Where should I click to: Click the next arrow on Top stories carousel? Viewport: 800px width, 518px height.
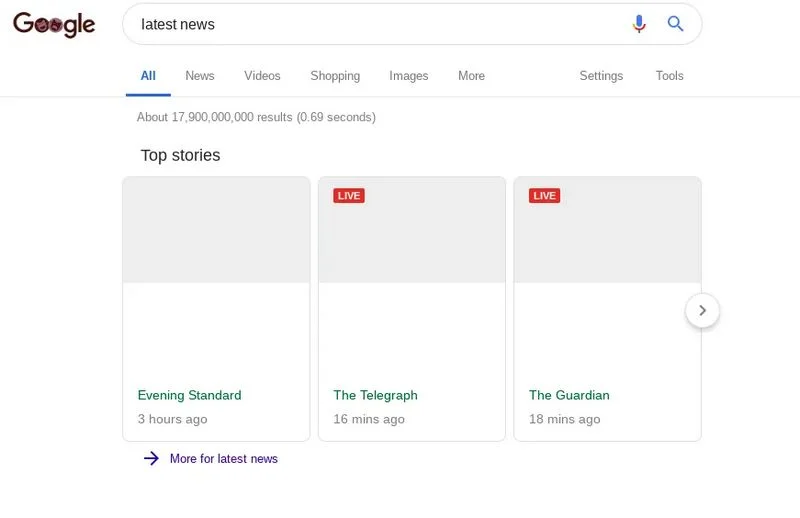coord(703,310)
